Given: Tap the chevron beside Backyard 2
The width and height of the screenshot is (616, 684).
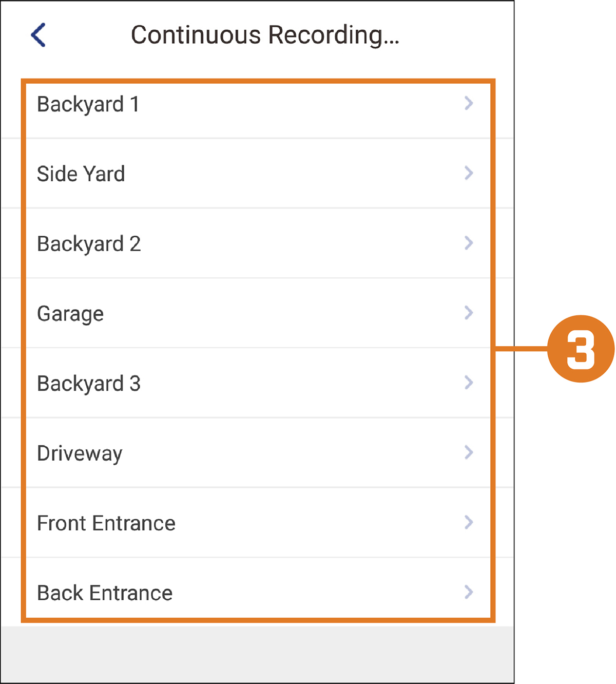Looking at the screenshot, I should (469, 243).
